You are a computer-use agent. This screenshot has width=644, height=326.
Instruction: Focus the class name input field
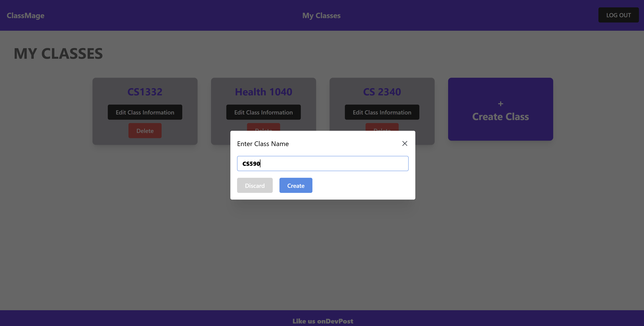tap(323, 164)
